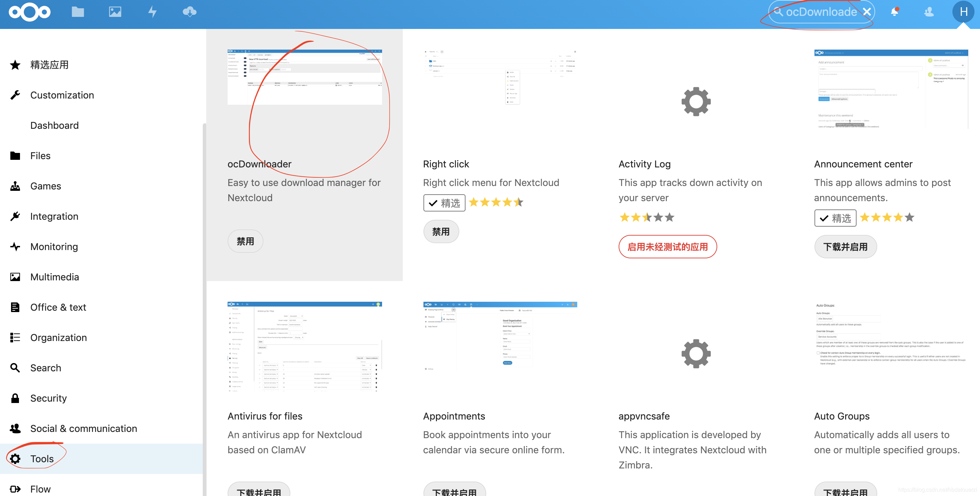The width and height of the screenshot is (980, 496).
Task: Open the Activity lightning bolt icon
Action: [152, 12]
